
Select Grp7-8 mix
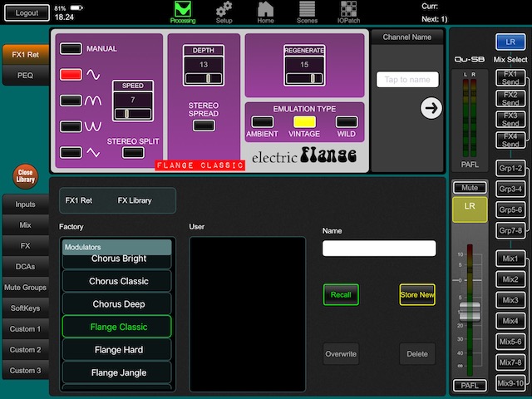pyautogui.click(x=510, y=230)
